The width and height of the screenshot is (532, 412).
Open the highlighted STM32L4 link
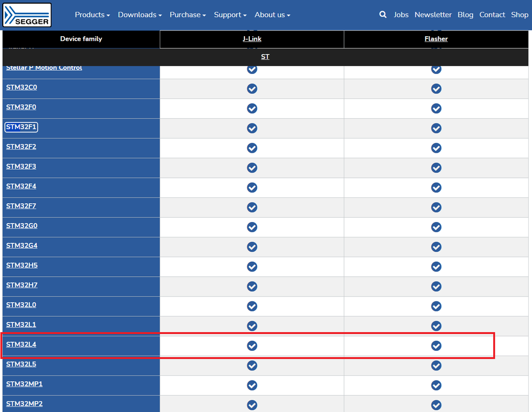point(21,344)
